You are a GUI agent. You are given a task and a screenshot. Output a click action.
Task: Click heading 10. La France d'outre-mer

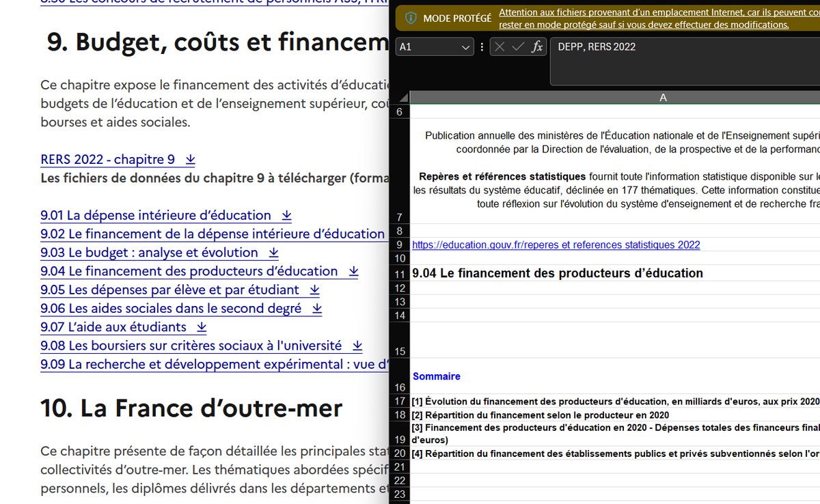(x=191, y=408)
